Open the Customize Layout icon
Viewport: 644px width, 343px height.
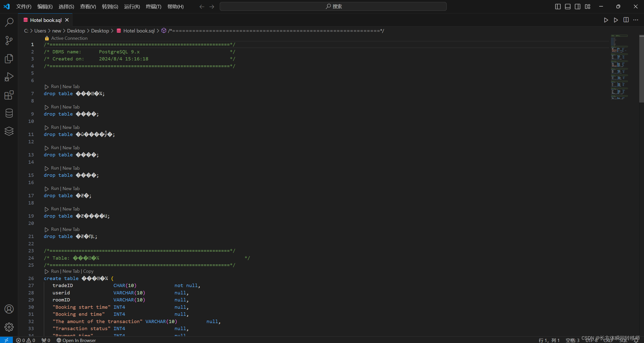588,7
